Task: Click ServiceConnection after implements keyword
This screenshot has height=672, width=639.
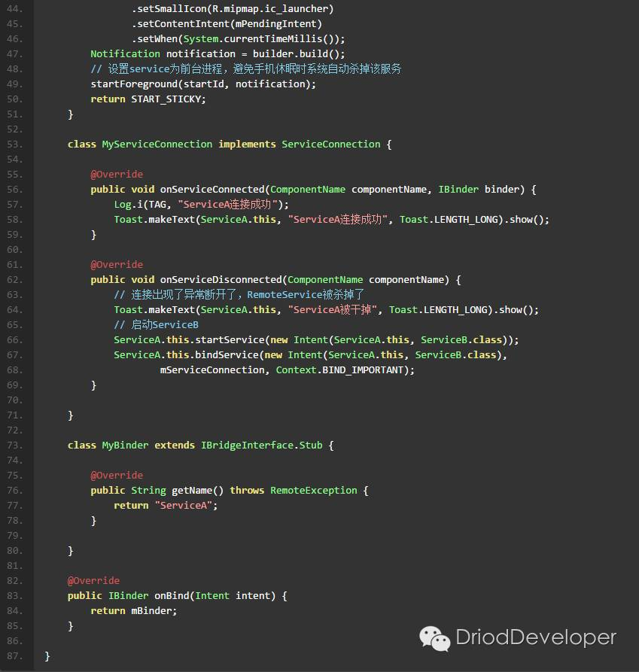Action: click(331, 144)
